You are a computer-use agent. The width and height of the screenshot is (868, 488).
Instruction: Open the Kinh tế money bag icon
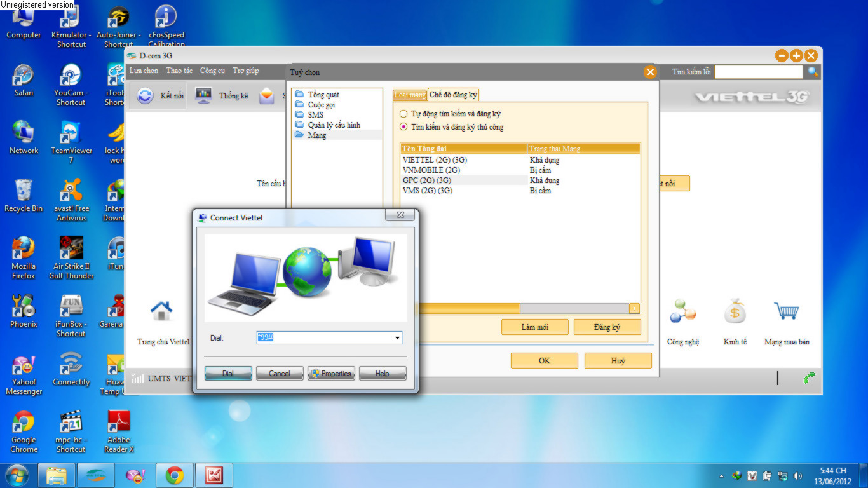tap(735, 311)
